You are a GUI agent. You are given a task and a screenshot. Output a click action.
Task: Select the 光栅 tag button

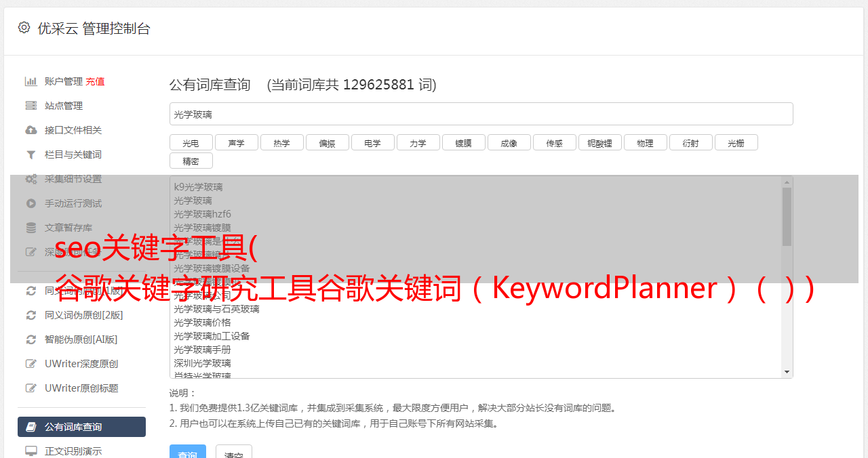click(x=736, y=142)
